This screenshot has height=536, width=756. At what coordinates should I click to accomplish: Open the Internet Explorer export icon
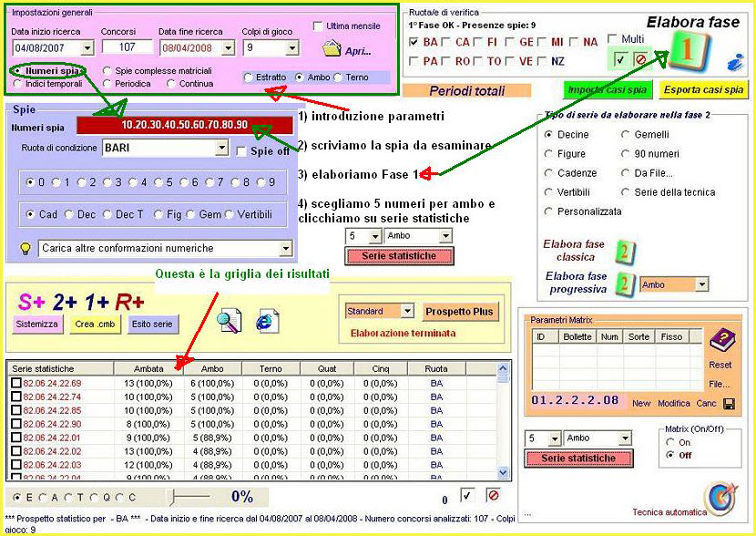point(267,321)
